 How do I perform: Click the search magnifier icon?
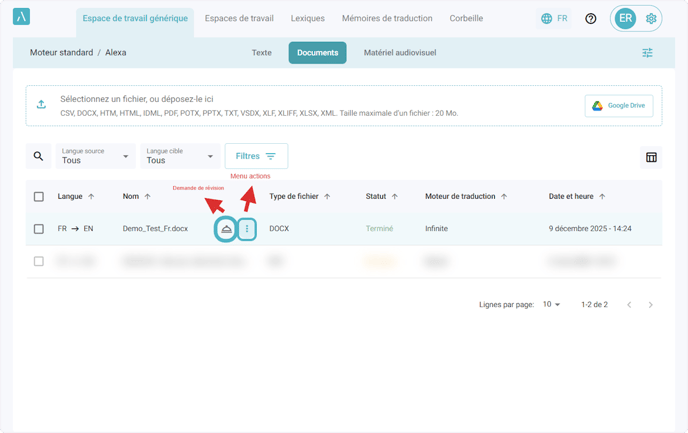tap(39, 157)
